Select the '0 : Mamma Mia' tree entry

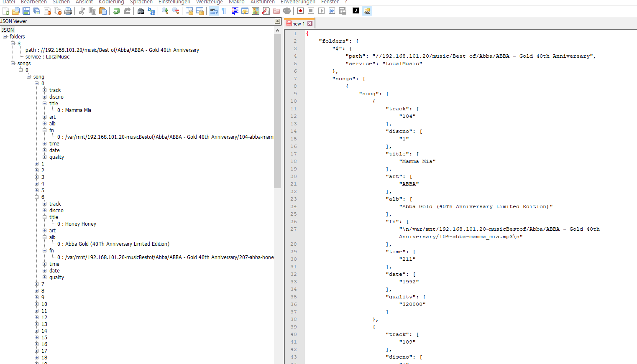(74, 110)
